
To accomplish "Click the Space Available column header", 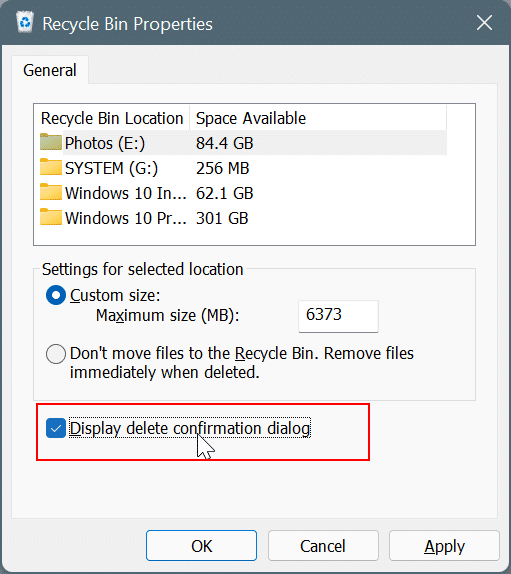I will pyautogui.click(x=318, y=118).
